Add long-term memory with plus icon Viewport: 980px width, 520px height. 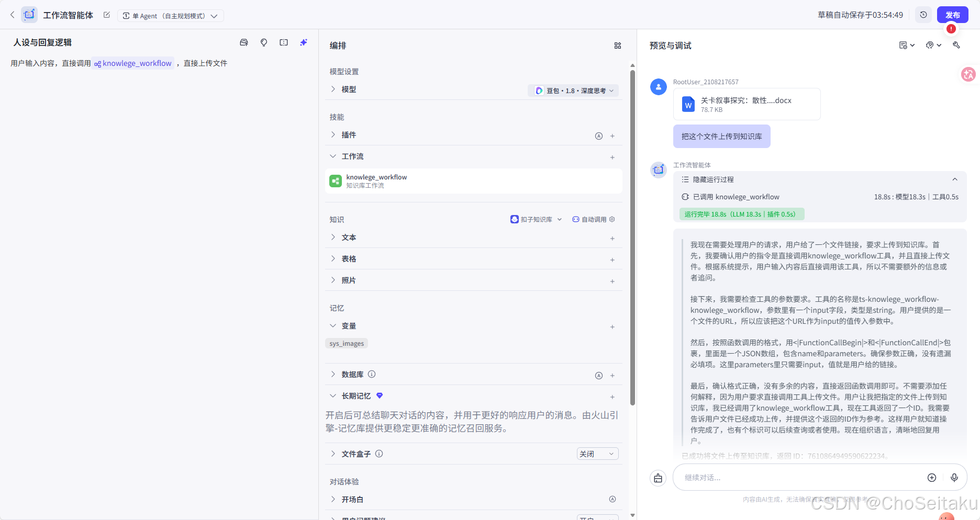tap(612, 397)
